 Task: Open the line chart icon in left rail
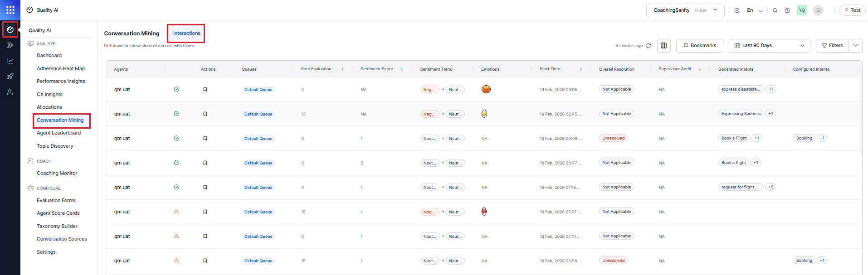pos(10,61)
